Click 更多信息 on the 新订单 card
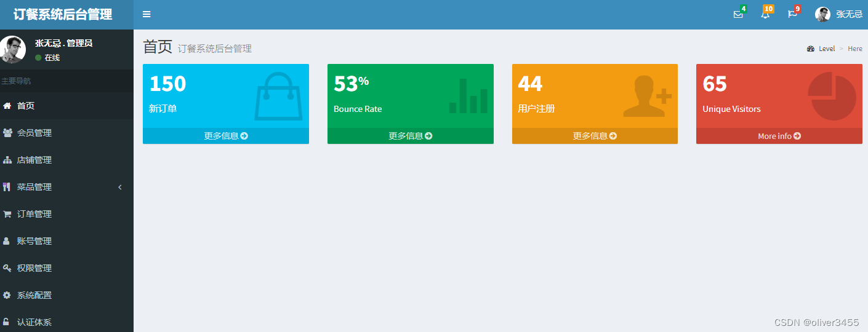868x332 pixels. tap(226, 136)
